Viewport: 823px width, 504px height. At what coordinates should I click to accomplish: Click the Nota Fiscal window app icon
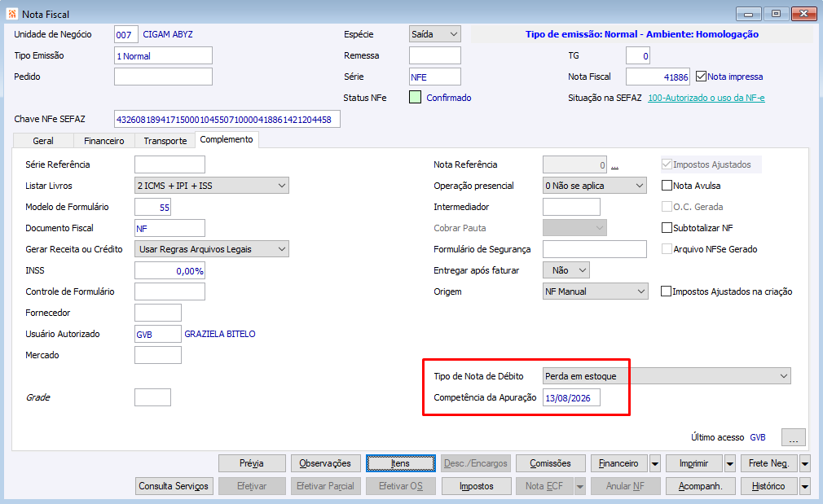[x=11, y=14]
